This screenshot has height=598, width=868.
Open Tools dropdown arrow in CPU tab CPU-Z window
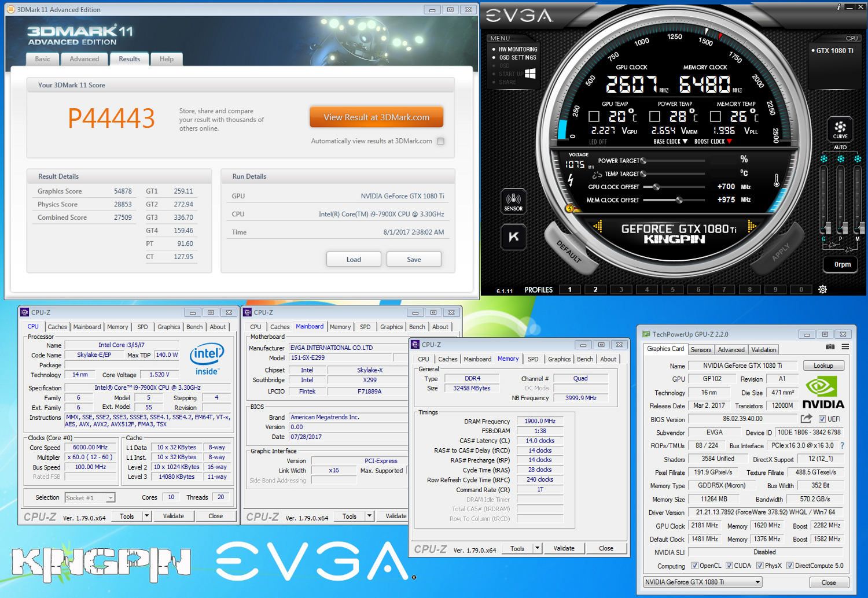click(146, 516)
